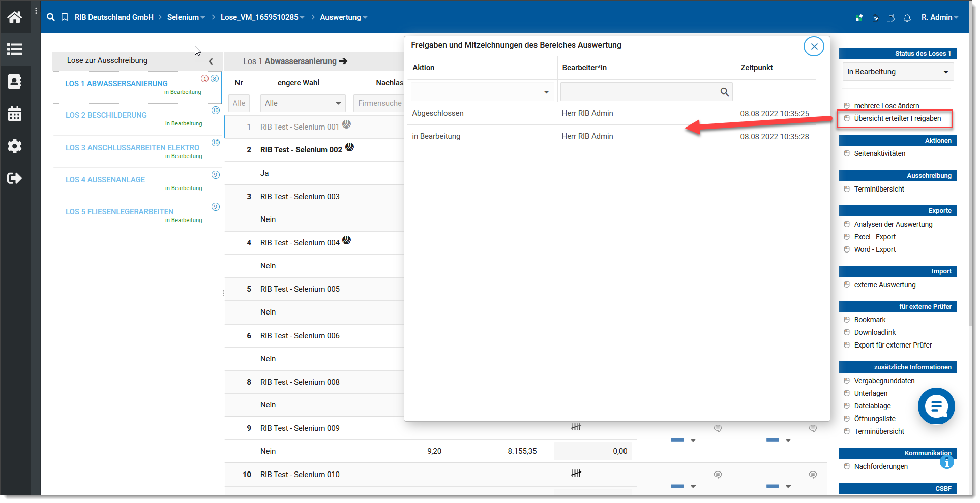Click the in Bearbeitung row in dialog
980x503 pixels.
(611, 136)
